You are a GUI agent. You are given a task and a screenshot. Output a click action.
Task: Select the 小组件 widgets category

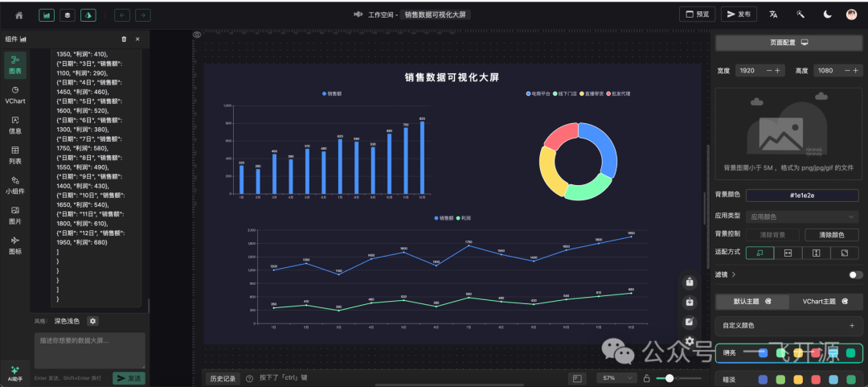coord(15,185)
